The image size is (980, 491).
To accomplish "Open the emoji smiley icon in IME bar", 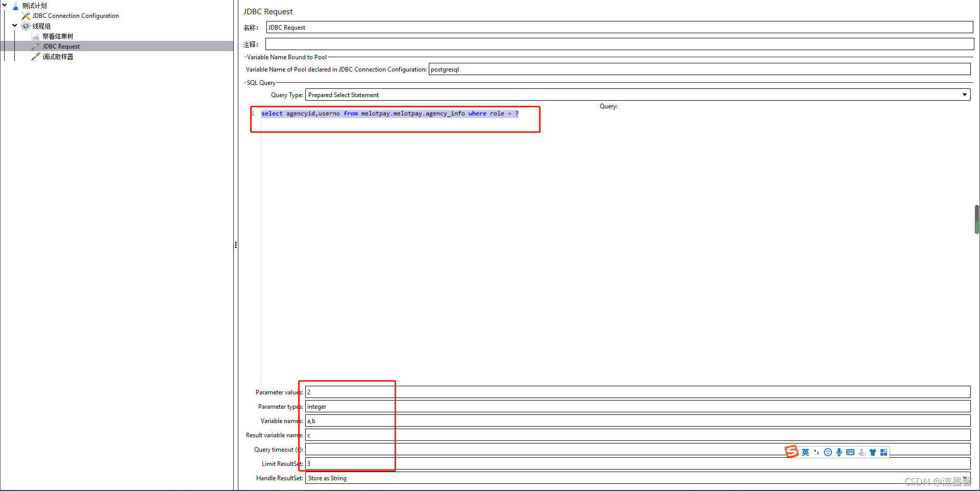I will coord(828,452).
